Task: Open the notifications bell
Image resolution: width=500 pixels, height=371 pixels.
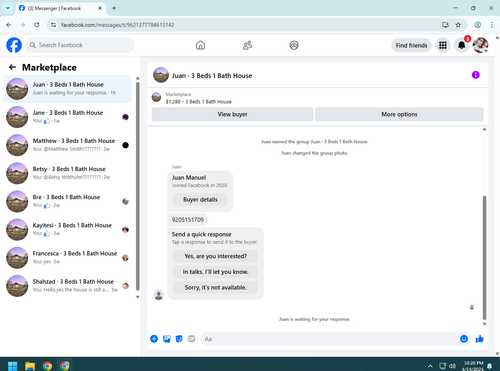Action: coord(462,45)
